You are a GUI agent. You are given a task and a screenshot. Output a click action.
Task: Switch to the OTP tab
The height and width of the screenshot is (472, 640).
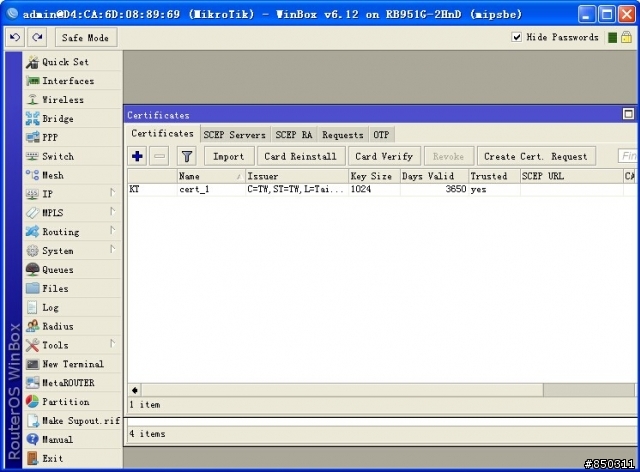[381, 135]
